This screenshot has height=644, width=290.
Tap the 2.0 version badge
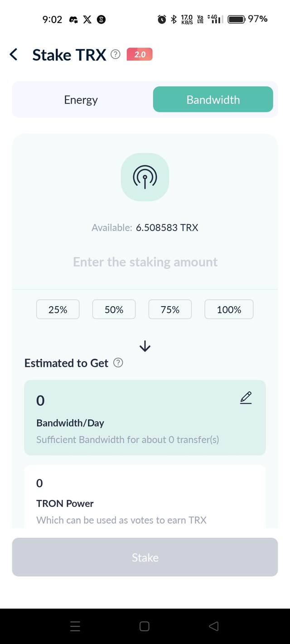click(140, 54)
